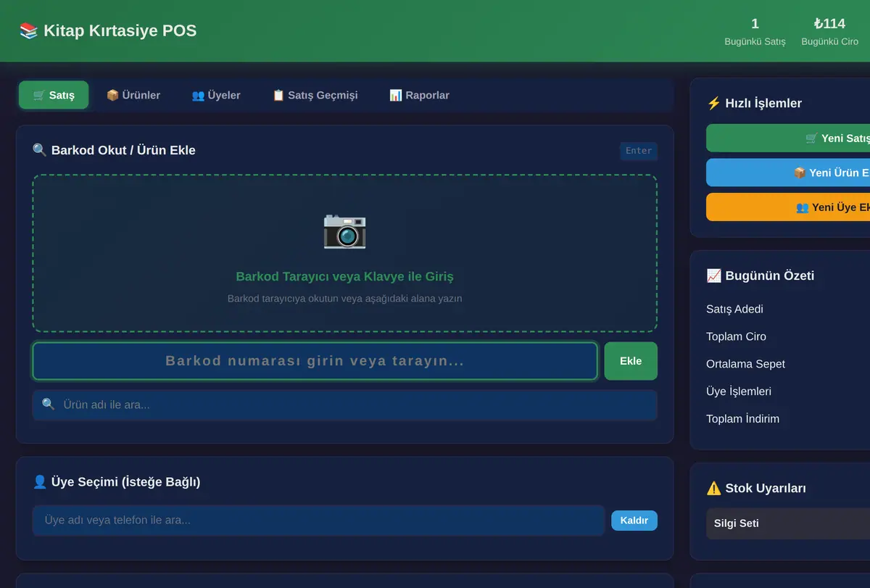Screen dimensions: 870x588
Task: Click the warning icon beside Stok Uyarıları
Action: [713, 488]
